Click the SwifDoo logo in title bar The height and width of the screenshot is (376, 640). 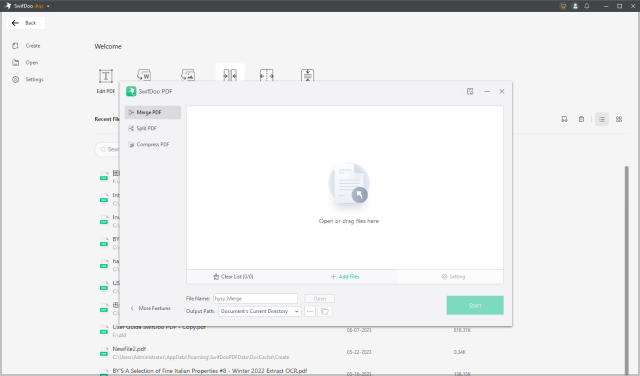8,6
